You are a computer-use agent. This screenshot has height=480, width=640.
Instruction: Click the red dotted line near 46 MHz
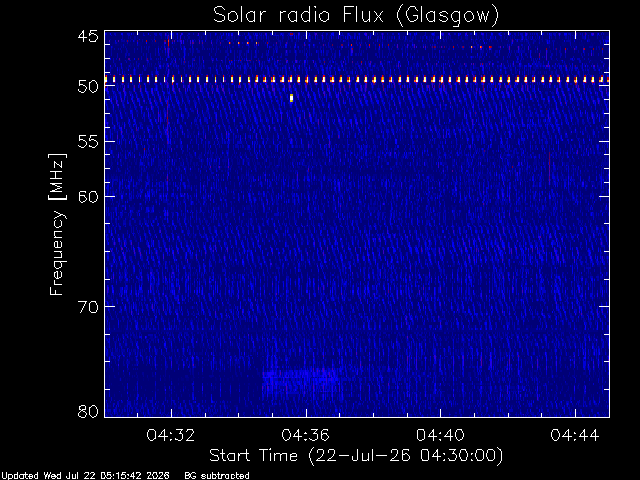pyautogui.click(x=357, y=45)
